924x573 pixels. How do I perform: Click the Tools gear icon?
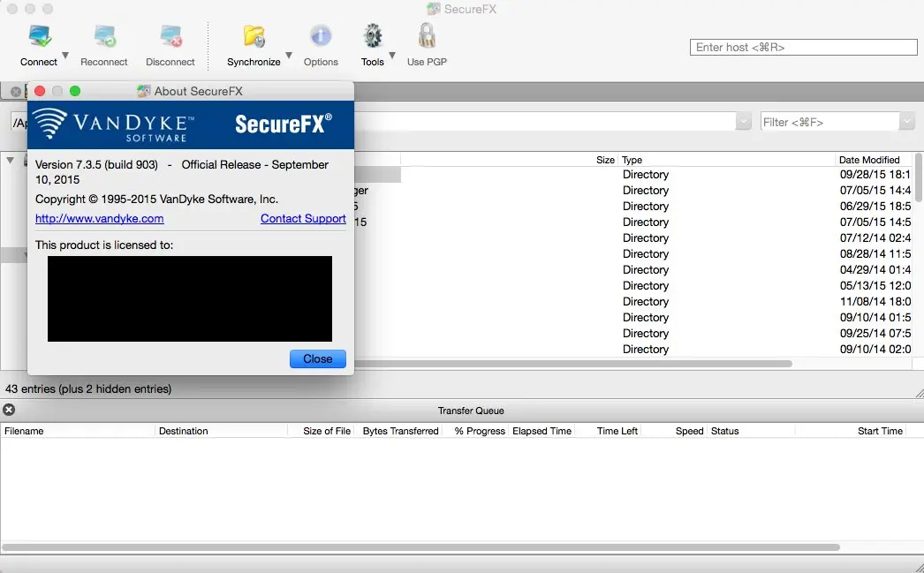[373, 36]
